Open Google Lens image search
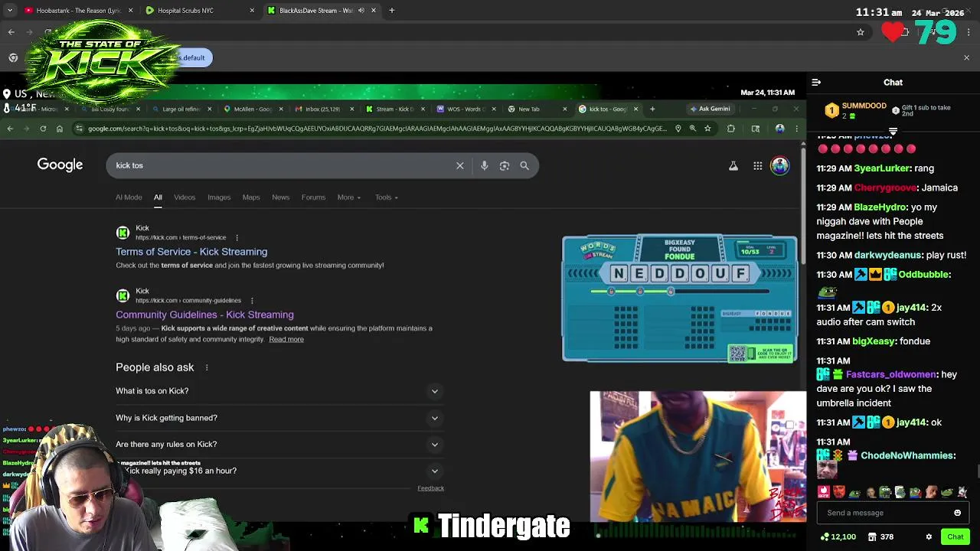 click(505, 165)
